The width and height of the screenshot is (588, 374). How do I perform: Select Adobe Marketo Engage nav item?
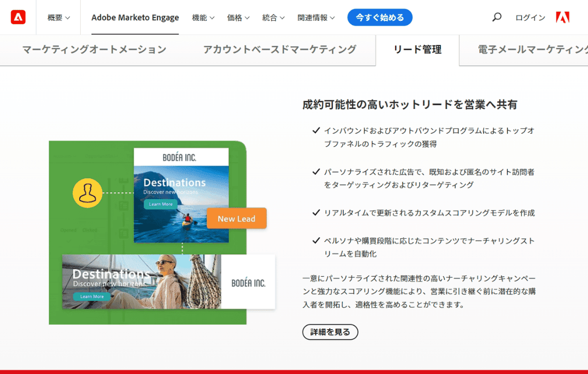(x=135, y=18)
